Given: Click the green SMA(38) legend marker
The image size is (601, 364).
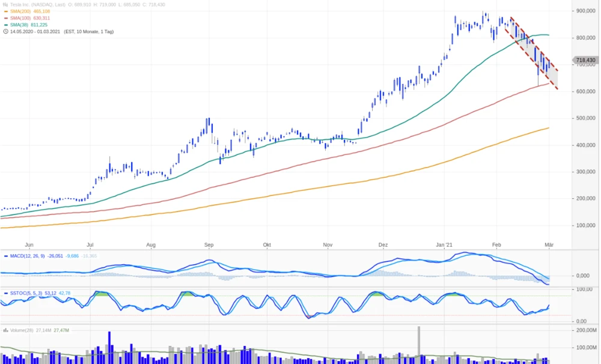Looking at the screenshot, I should (5, 25).
